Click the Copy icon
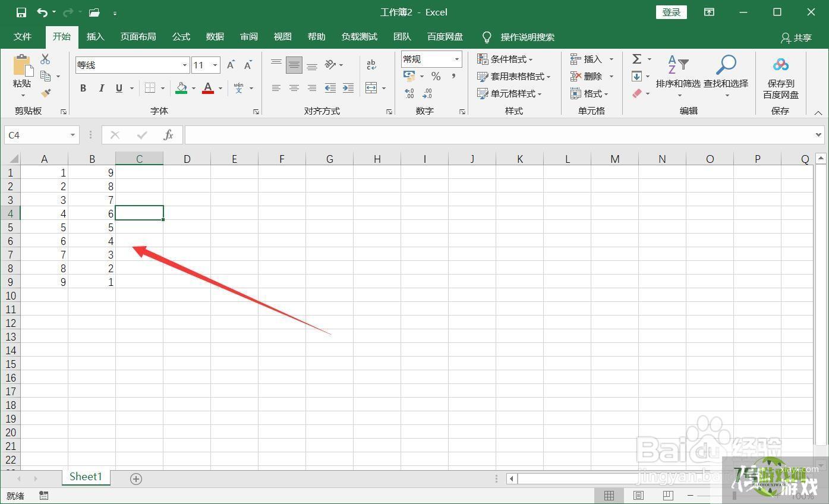Image resolution: width=829 pixels, height=504 pixels. pos(46,75)
